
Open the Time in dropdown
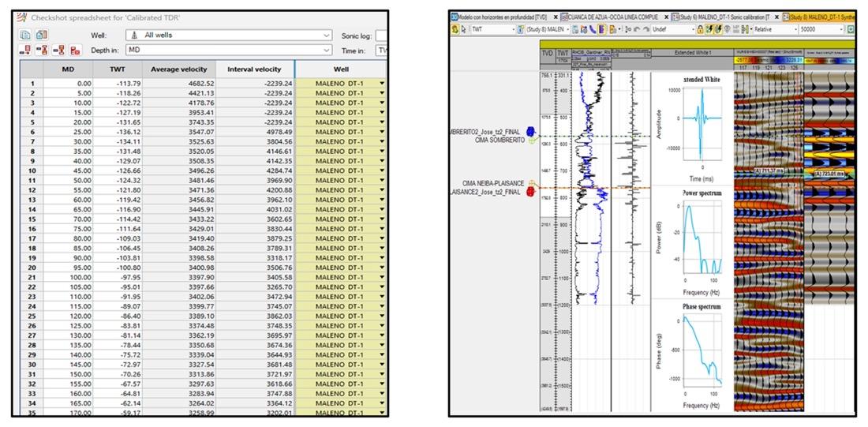click(381, 50)
